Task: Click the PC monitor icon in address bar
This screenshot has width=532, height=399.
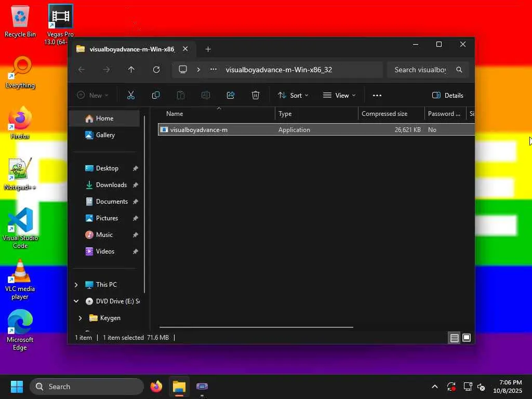Action: click(x=183, y=70)
